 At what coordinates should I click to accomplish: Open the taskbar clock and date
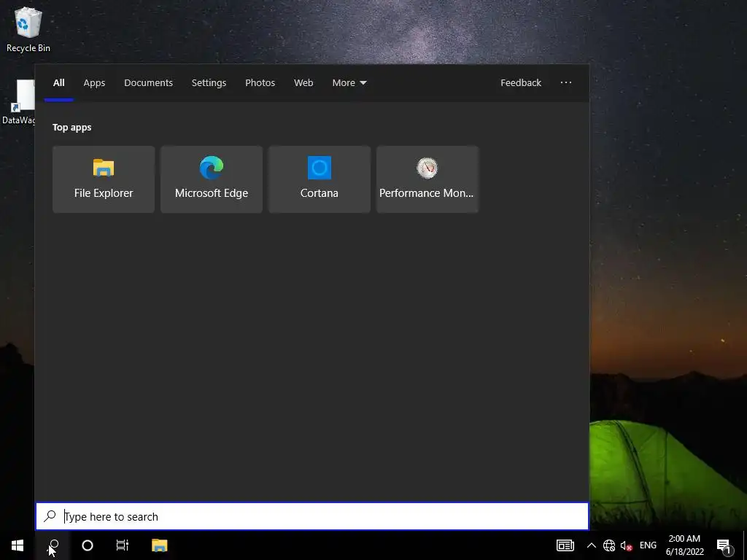coord(684,545)
